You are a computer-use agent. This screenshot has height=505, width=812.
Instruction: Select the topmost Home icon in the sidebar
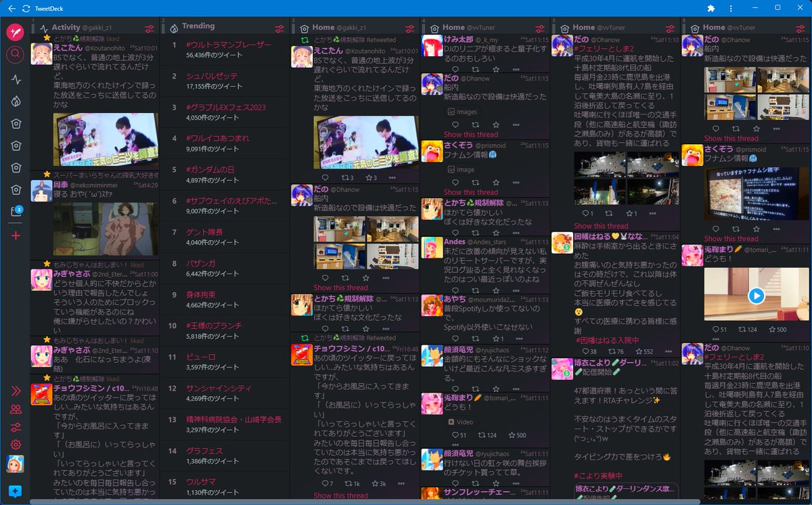16,123
